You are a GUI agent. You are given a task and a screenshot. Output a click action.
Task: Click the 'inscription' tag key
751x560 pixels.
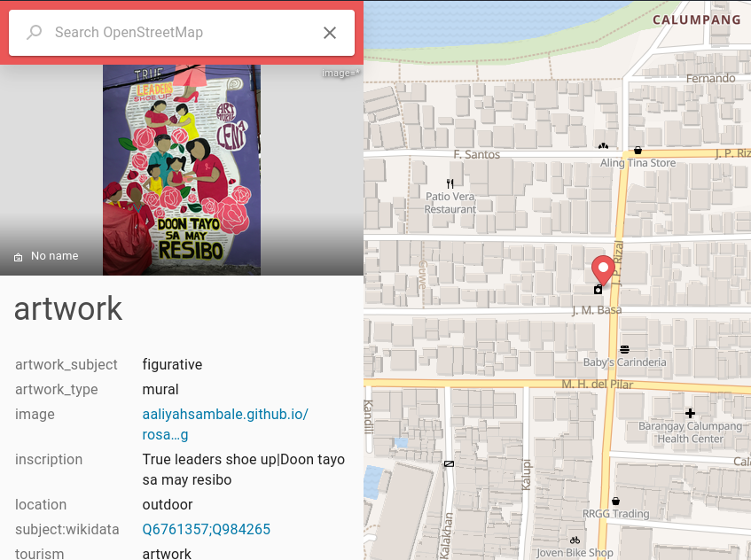(x=49, y=460)
